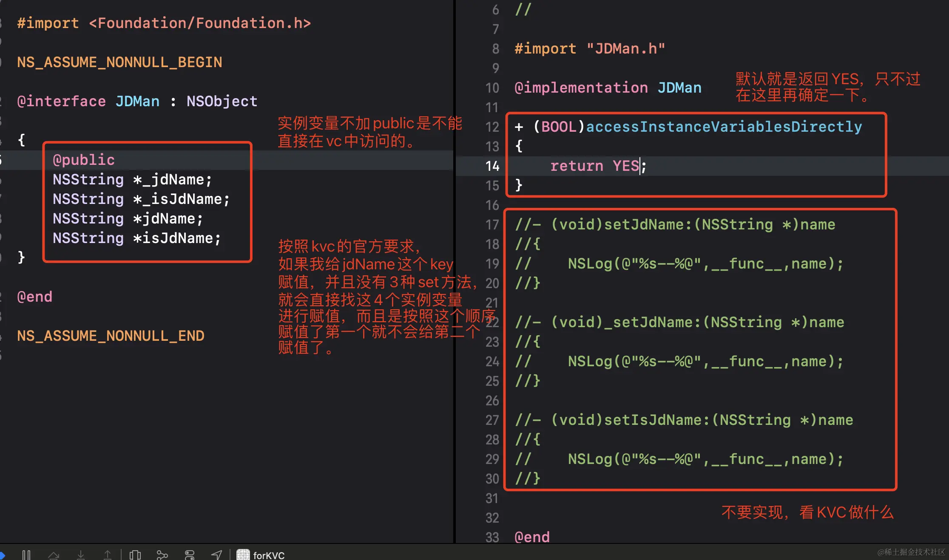Pause program execution in the debug bar
This screenshot has width=949, height=560.
tap(26, 554)
